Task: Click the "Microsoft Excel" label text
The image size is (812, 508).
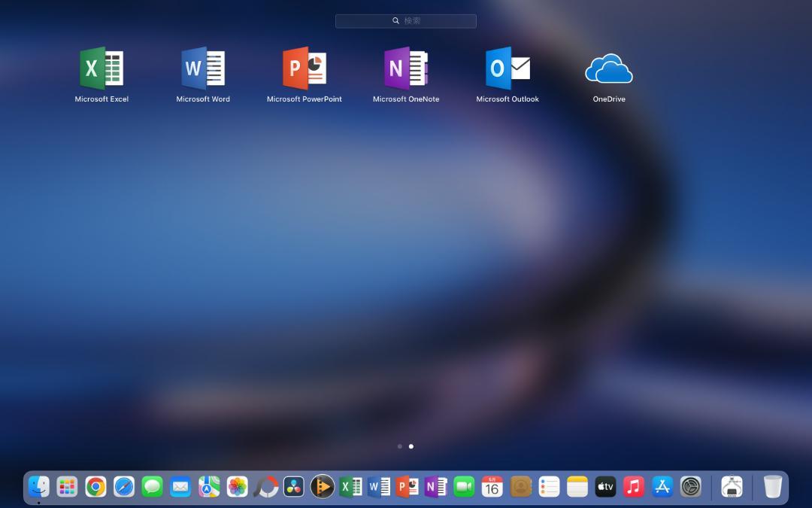Action: 101,99
